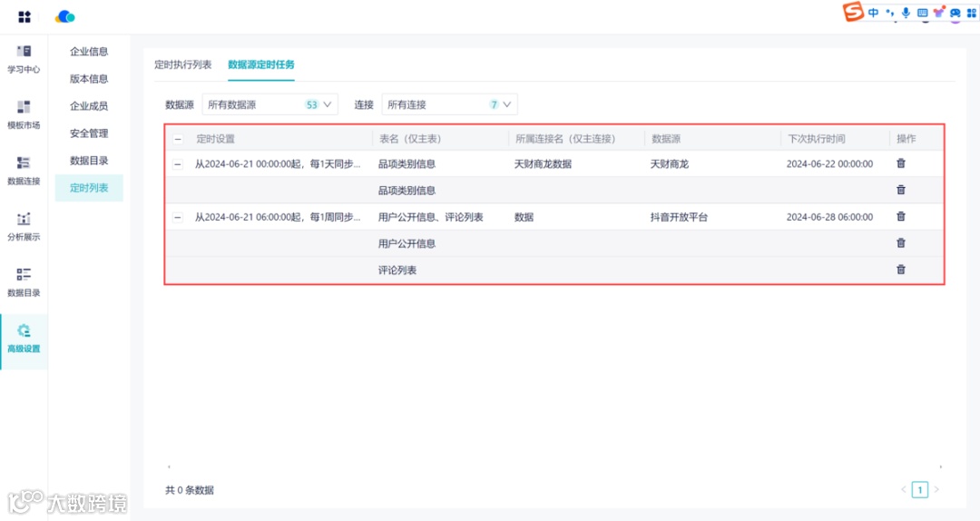Go to next page arrow
Screen dimensions: 980x521
click(x=936, y=490)
